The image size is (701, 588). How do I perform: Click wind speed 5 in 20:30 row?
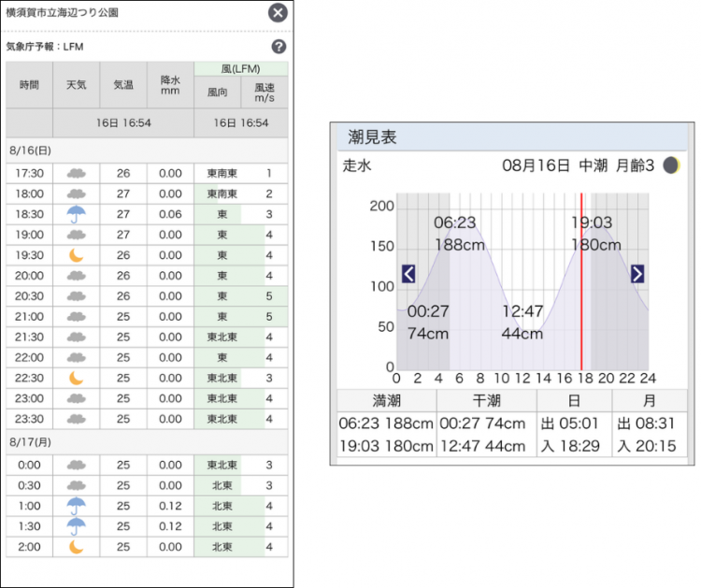tap(269, 296)
